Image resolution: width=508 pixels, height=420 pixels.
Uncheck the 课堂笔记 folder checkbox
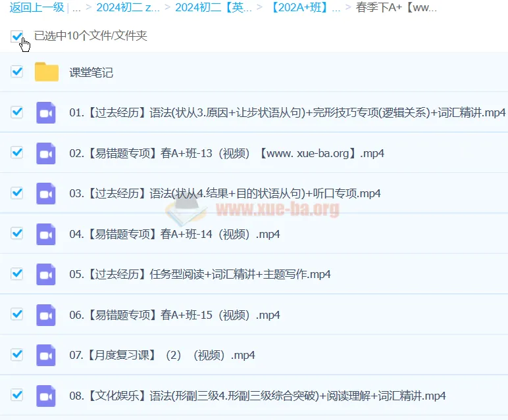point(17,72)
